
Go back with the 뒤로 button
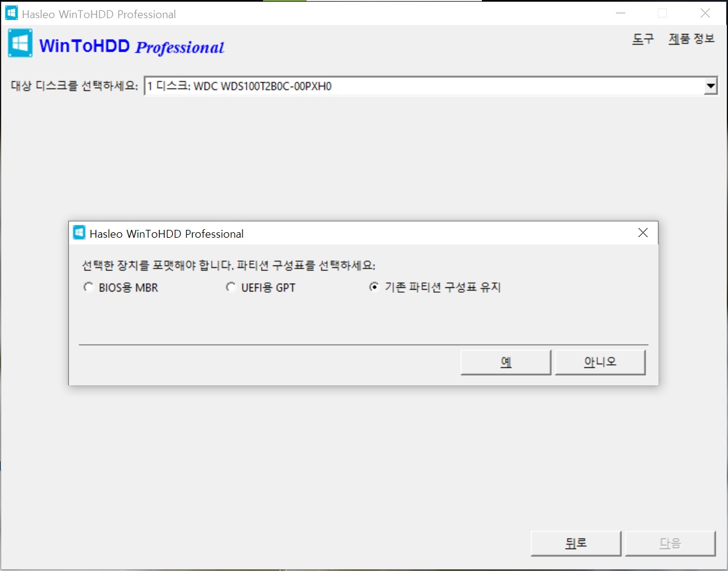[x=576, y=543]
